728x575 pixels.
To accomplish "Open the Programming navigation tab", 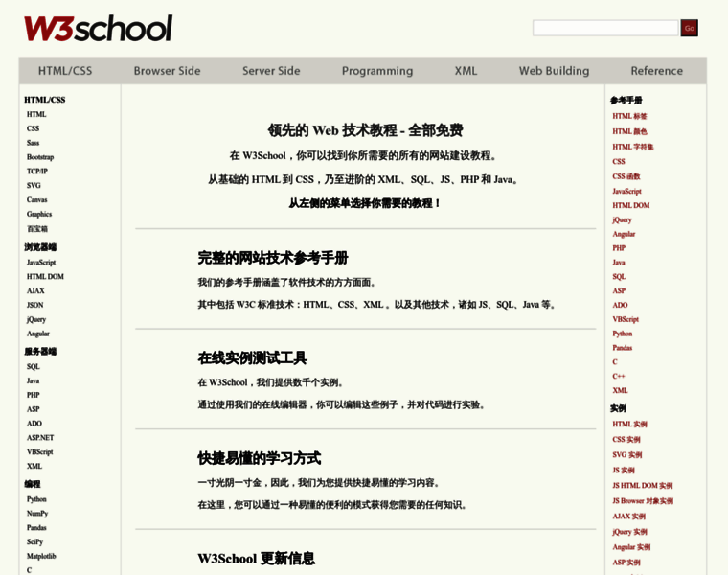I will pyautogui.click(x=377, y=71).
